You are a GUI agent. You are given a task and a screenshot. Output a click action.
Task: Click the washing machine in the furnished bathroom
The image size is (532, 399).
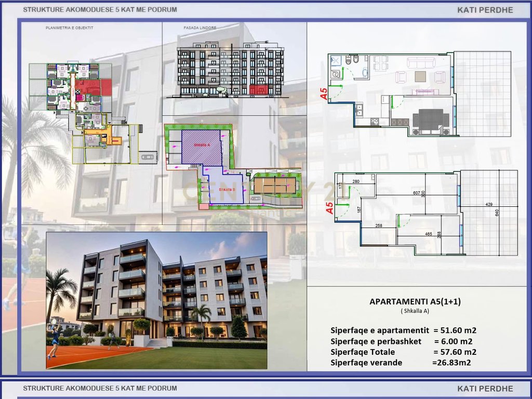click(x=335, y=75)
